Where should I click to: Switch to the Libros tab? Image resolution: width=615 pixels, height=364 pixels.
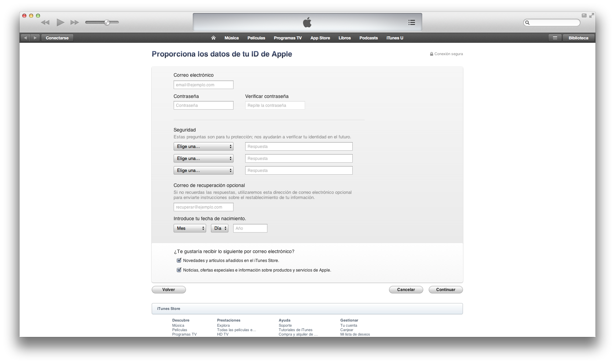(344, 38)
